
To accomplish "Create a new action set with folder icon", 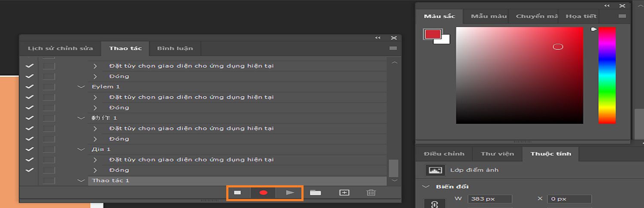I will tap(316, 193).
